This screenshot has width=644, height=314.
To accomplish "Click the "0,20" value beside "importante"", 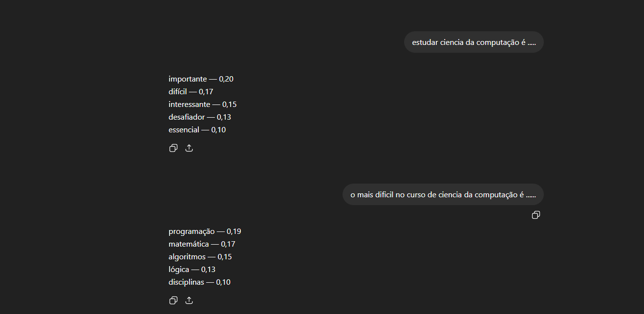I will click(x=226, y=79).
